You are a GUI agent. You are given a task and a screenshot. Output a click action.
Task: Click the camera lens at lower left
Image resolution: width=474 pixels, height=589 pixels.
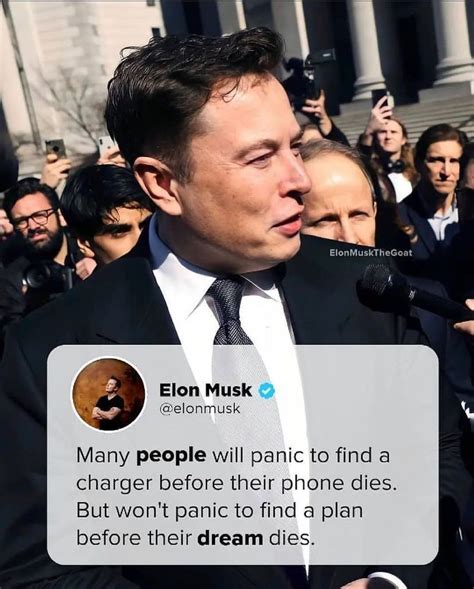point(36,277)
